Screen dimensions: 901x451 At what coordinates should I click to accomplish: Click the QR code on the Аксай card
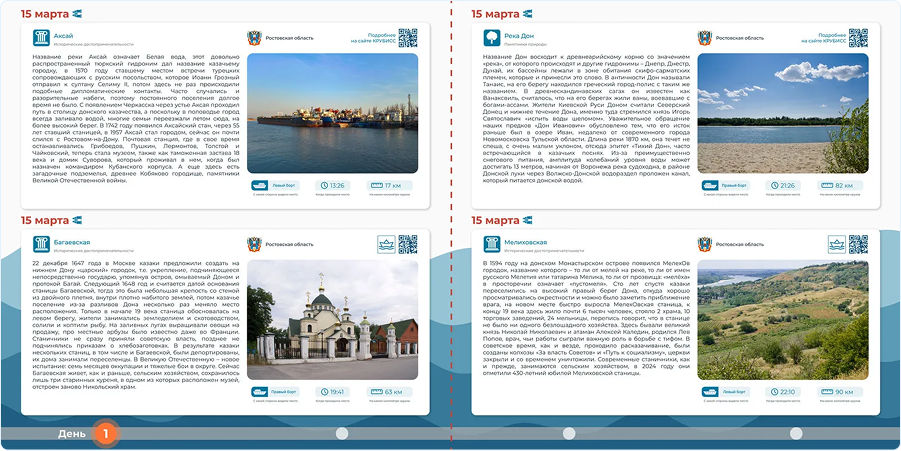[x=407, y=37]
